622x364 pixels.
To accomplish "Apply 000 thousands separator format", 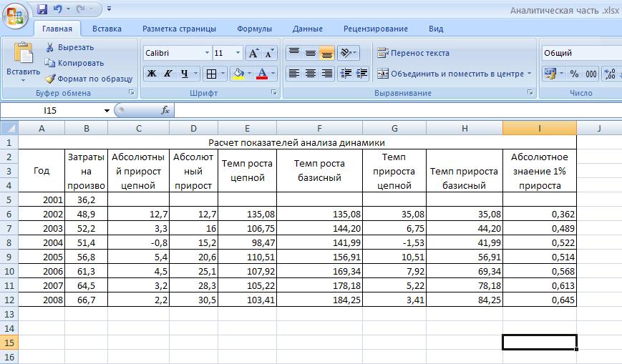I will [x=591, y=74].
